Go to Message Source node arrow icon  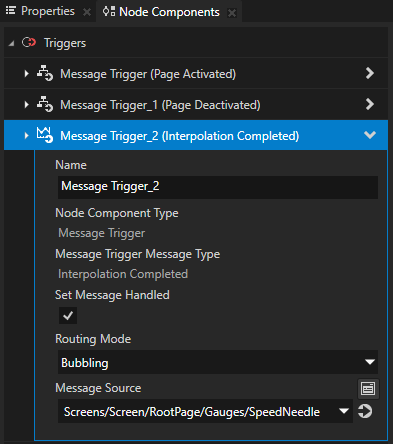(365, 411)
